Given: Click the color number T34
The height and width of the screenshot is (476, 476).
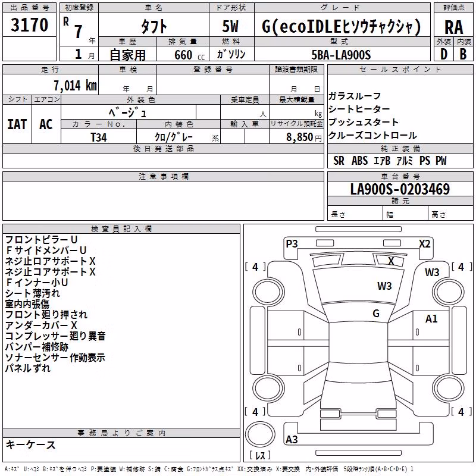Looking at the screenshot, I should pos(99,137).
